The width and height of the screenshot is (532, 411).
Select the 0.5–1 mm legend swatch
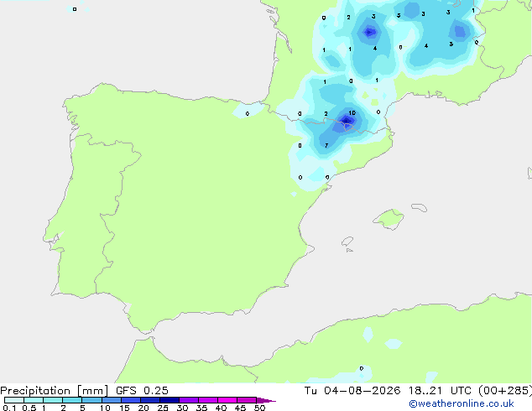tap(34, 400)
